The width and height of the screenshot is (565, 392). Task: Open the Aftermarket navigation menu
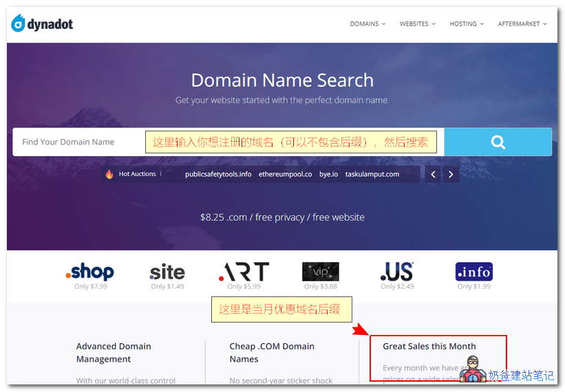tap(522, 24)
